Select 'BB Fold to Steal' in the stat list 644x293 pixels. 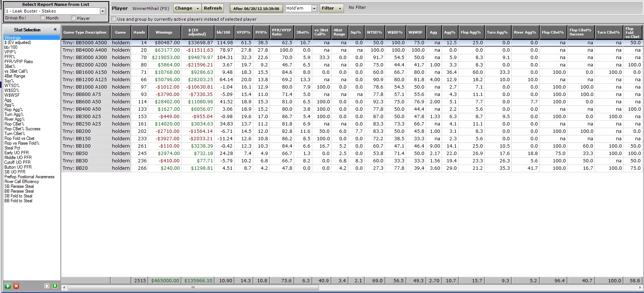coord(18,201)
